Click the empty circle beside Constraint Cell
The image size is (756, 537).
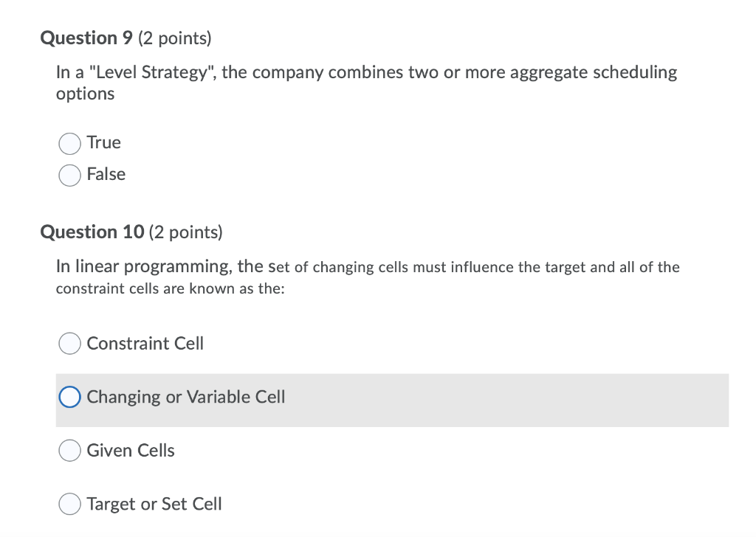[69, 343]
